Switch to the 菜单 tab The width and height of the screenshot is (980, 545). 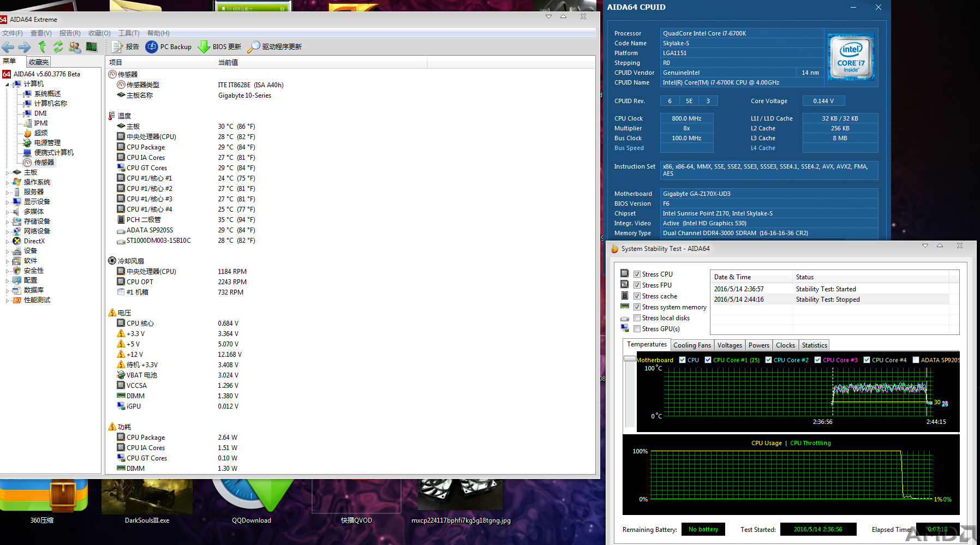click(9, 61)
